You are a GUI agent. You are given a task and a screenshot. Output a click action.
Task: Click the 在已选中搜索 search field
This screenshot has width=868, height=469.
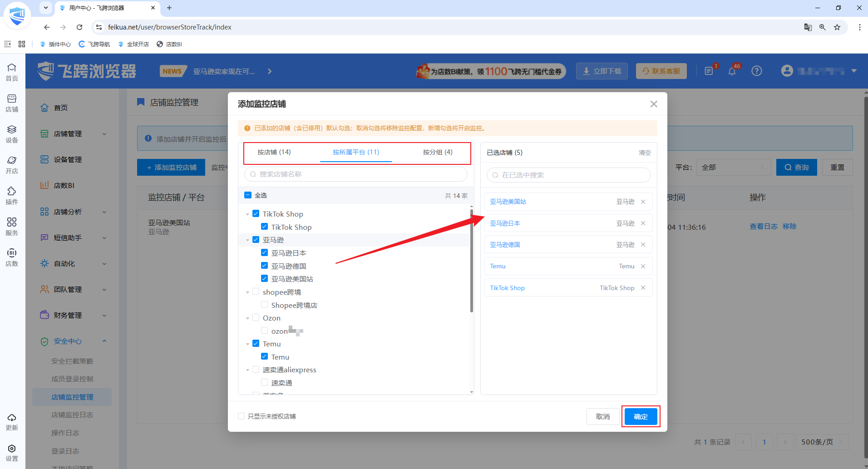(569, 175)
